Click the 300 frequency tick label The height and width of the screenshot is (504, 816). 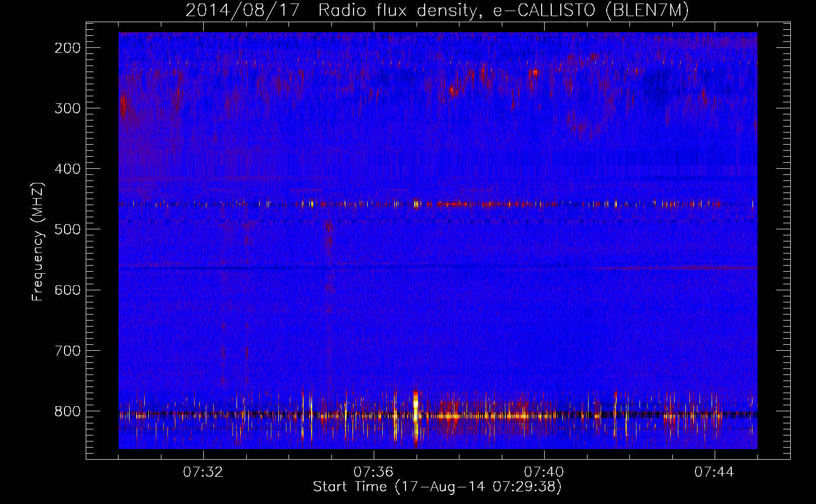(67, 108)
